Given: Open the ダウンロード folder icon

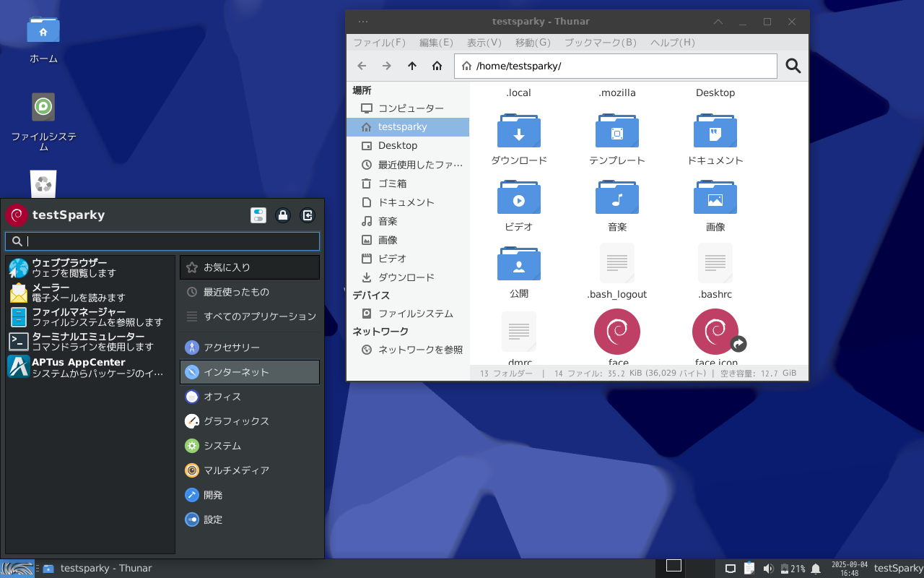Looking at the screenshot, I should pyautogui.click(x=518, y=131).
